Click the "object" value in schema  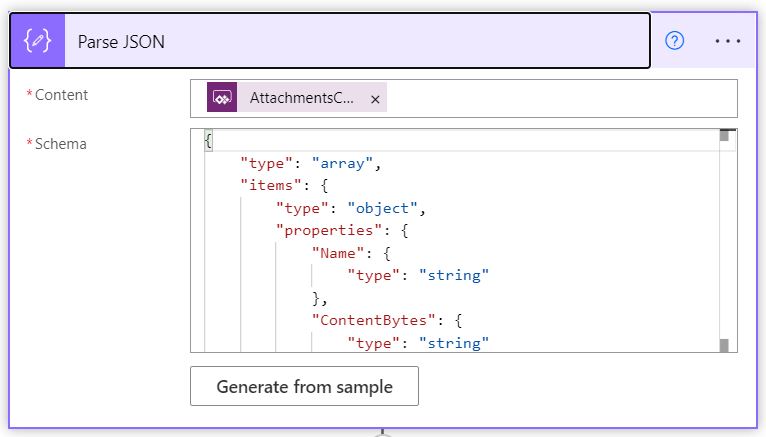point(383,208)
